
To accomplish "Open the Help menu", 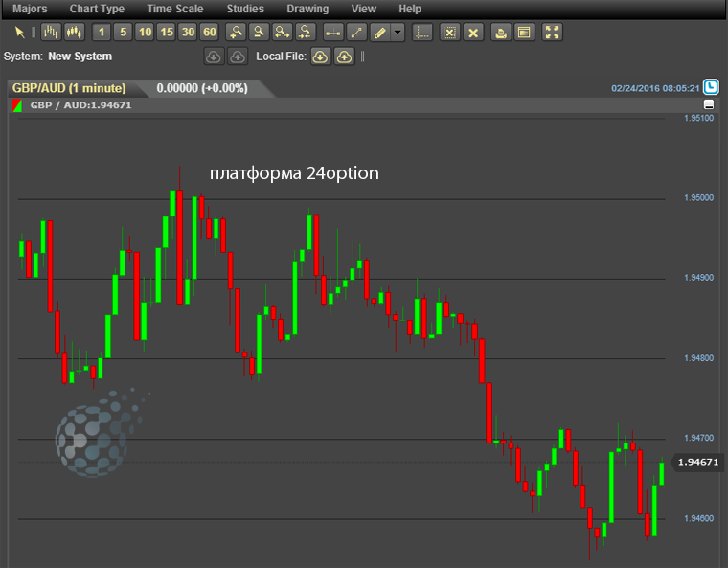I will (x=410, y=9).
